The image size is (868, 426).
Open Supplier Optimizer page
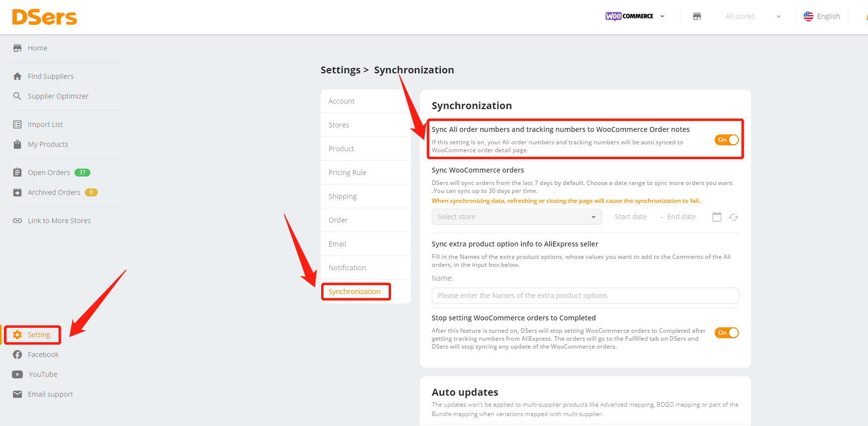coord(58,96)
